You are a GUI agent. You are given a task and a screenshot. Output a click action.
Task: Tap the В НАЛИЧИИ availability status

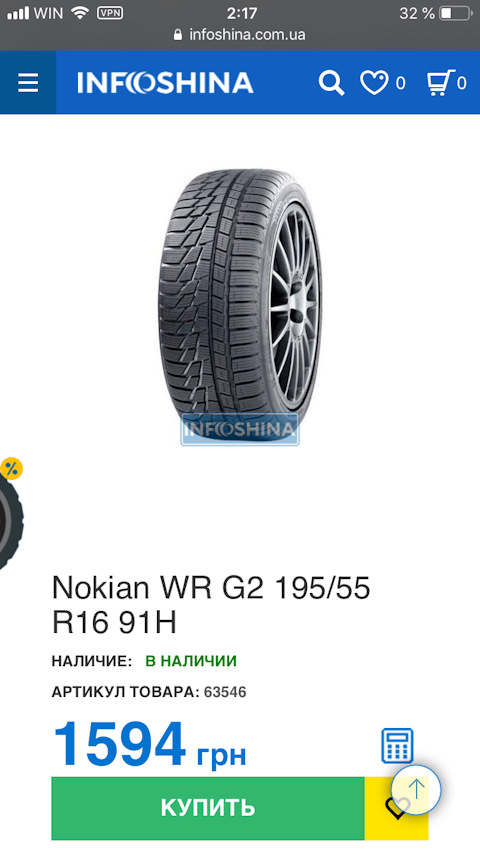coord(191,661)
